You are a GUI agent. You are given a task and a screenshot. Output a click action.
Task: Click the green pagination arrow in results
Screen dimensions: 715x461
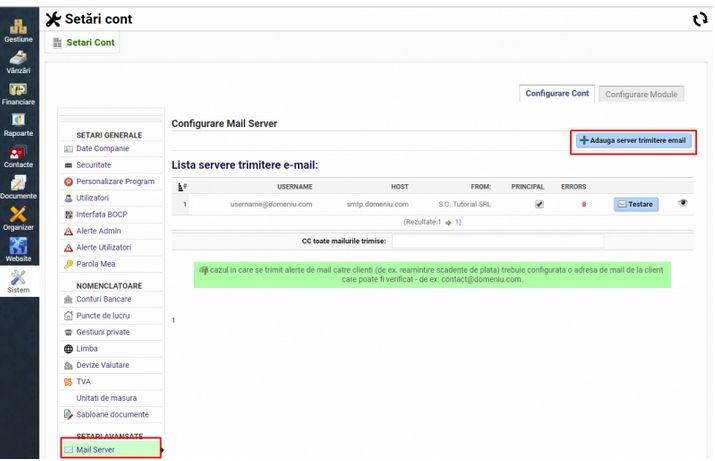(449, 222)
